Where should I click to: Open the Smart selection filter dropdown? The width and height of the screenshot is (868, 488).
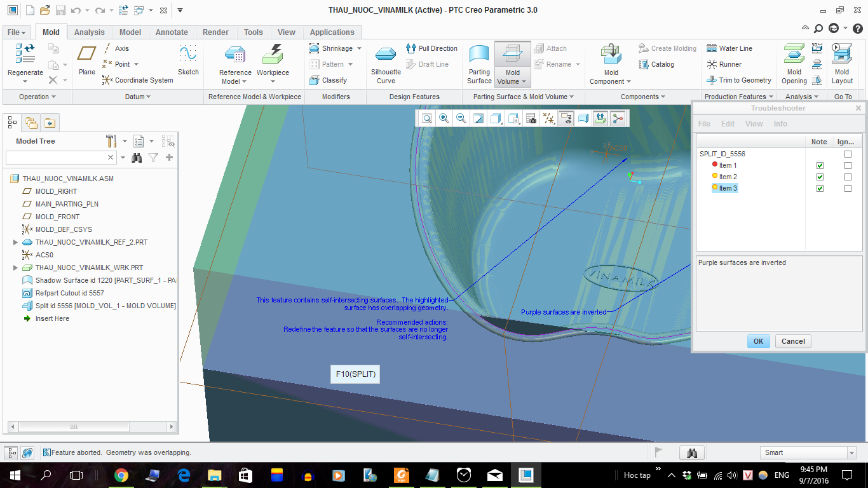click(851, 452)
